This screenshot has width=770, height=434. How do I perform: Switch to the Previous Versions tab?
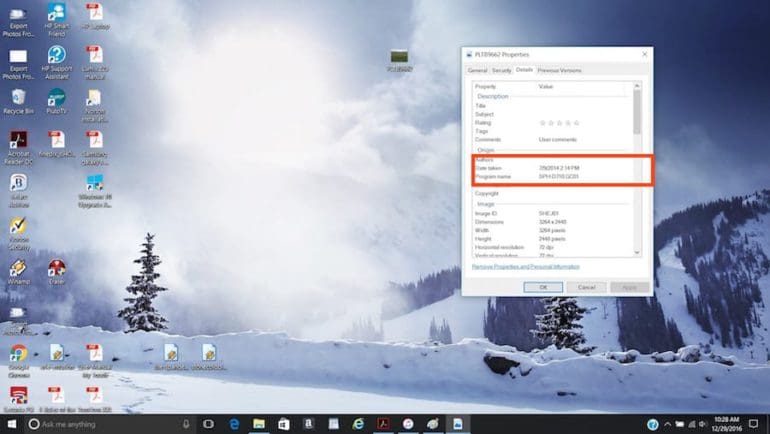click(x=559, y=71)
